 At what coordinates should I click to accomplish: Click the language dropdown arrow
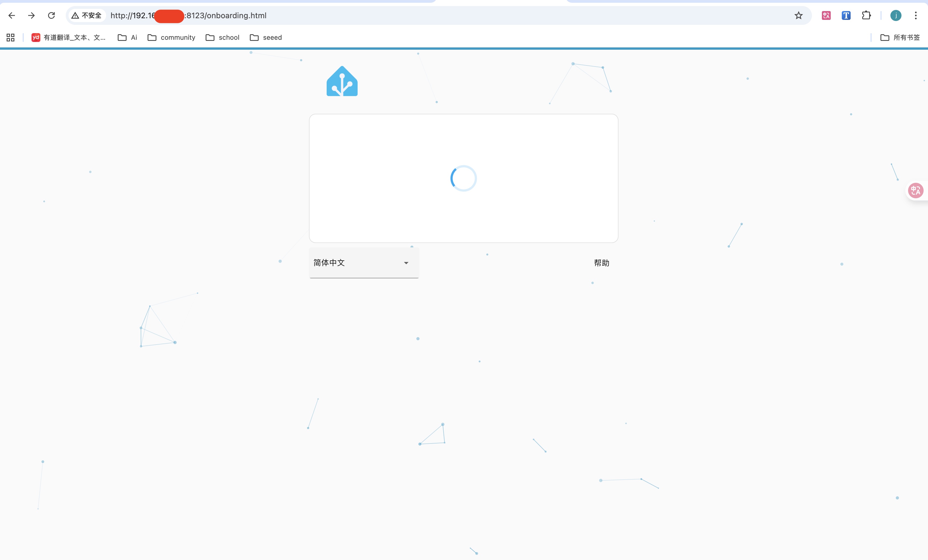coord(406,263)
